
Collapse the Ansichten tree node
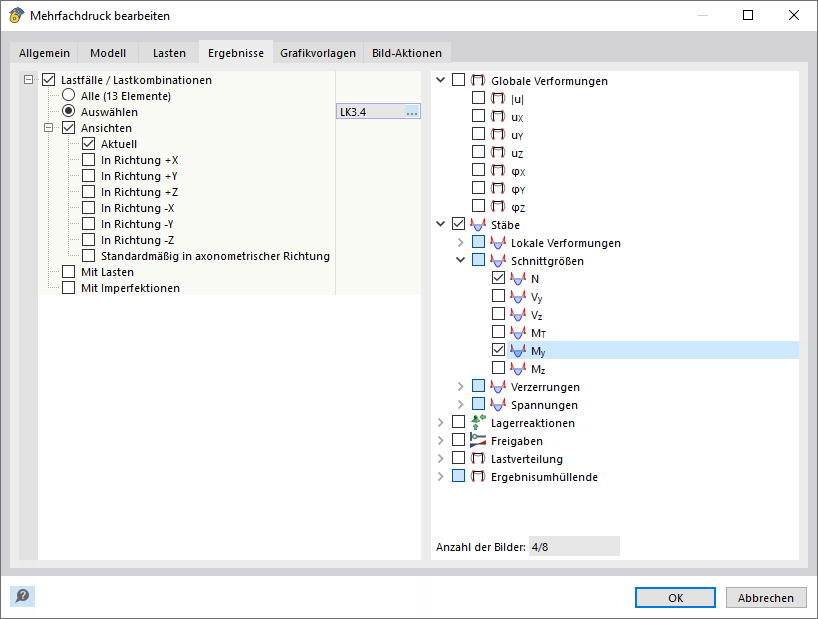point(49,128)
